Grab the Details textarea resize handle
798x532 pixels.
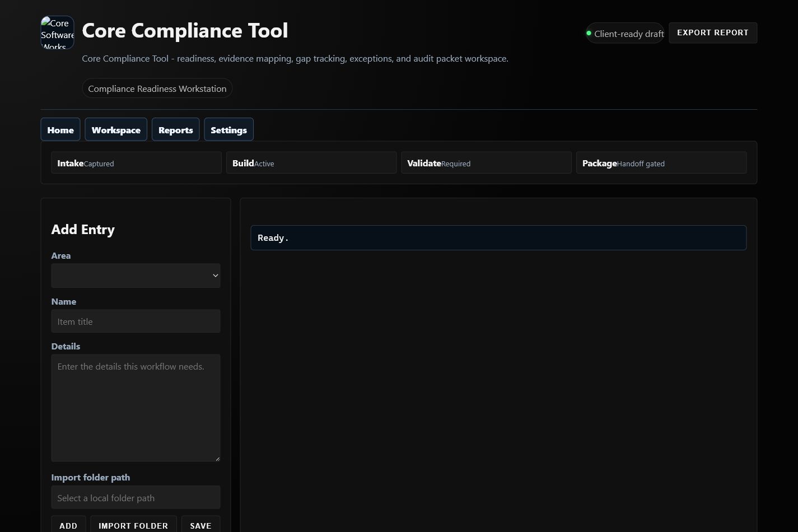pyautogui.click(x=217, y=458)
